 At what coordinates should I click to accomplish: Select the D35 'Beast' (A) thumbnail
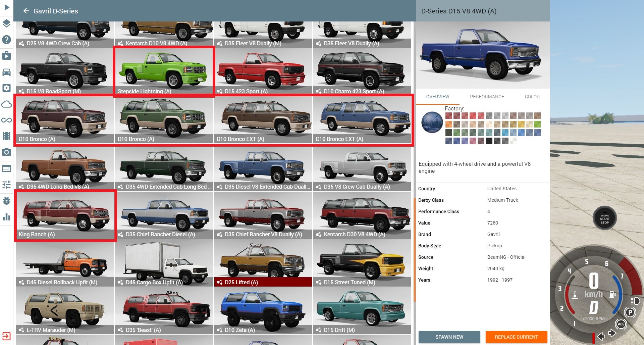click(164, 311)
